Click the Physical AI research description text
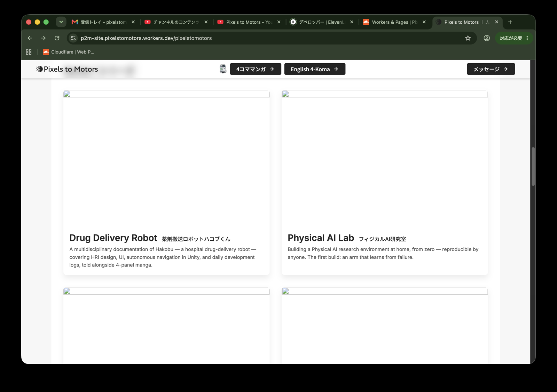Image resolution: width=557 pixels, height=392 pixels. click(x=383, y=253)
